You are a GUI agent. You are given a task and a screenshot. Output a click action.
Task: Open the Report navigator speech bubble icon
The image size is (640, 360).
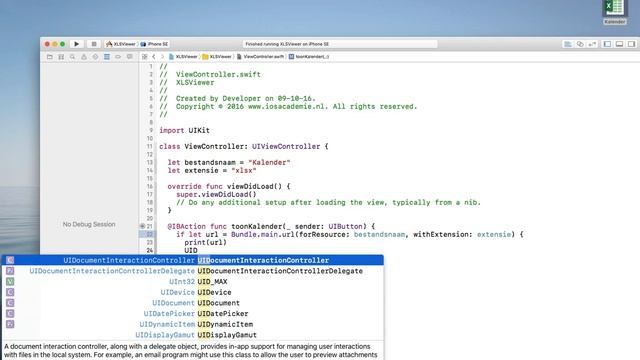129,57
